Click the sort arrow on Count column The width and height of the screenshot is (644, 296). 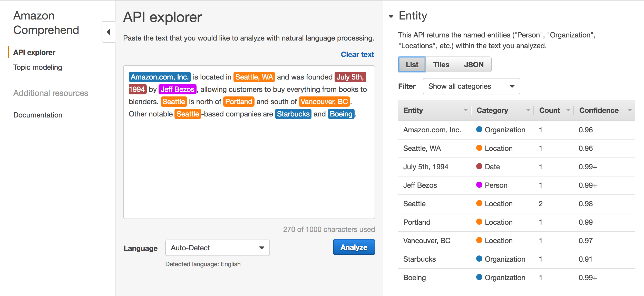(x=568, y=110)
